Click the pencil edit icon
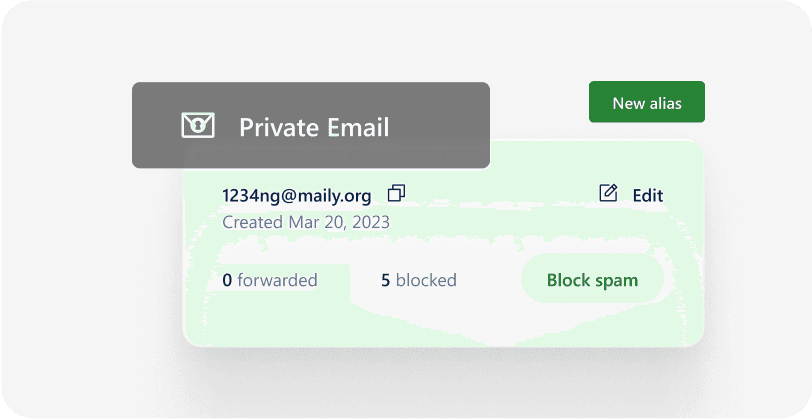The image size is (812, 419). click(x=608, y=193)
